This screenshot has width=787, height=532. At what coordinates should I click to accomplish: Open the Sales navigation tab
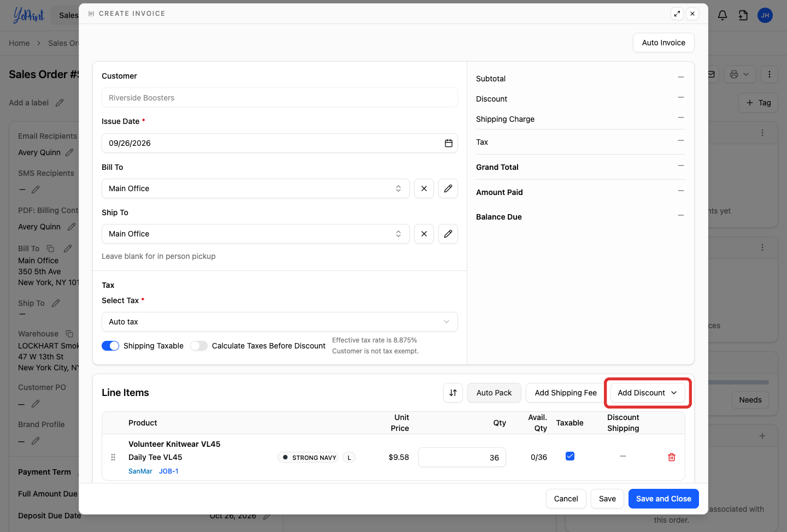point(68,15)
